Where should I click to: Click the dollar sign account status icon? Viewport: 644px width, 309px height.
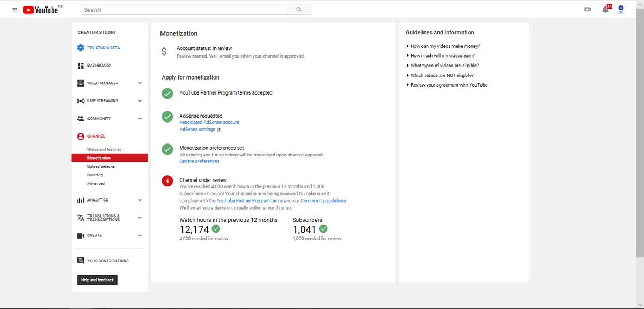[164, 52]
